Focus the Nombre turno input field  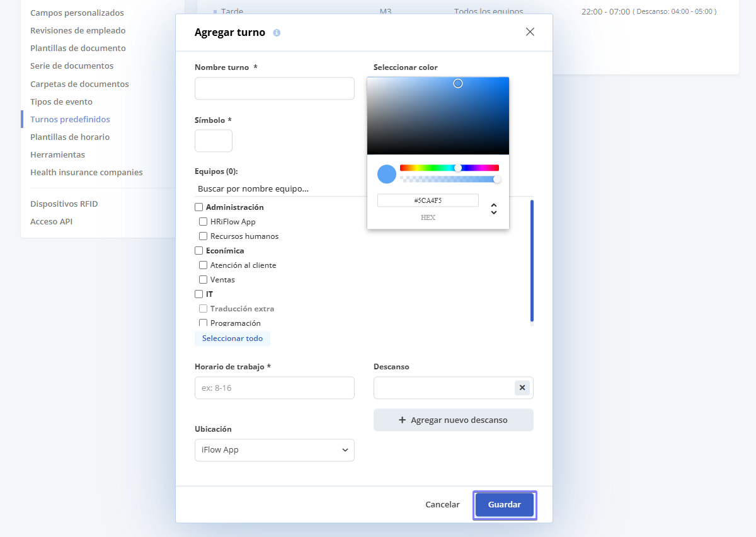tap(275, 88)
